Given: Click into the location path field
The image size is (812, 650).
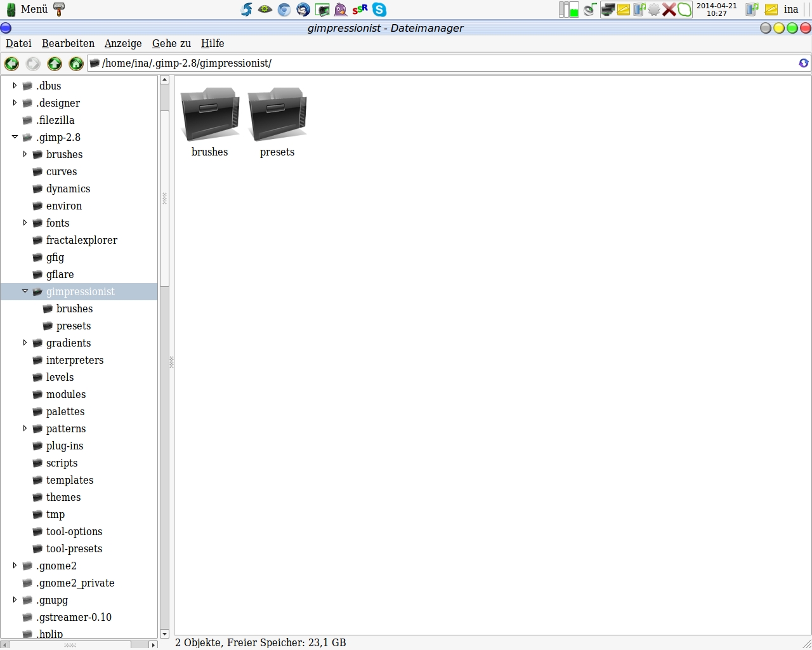Looking at the screenshot, I should pos(444,63).
